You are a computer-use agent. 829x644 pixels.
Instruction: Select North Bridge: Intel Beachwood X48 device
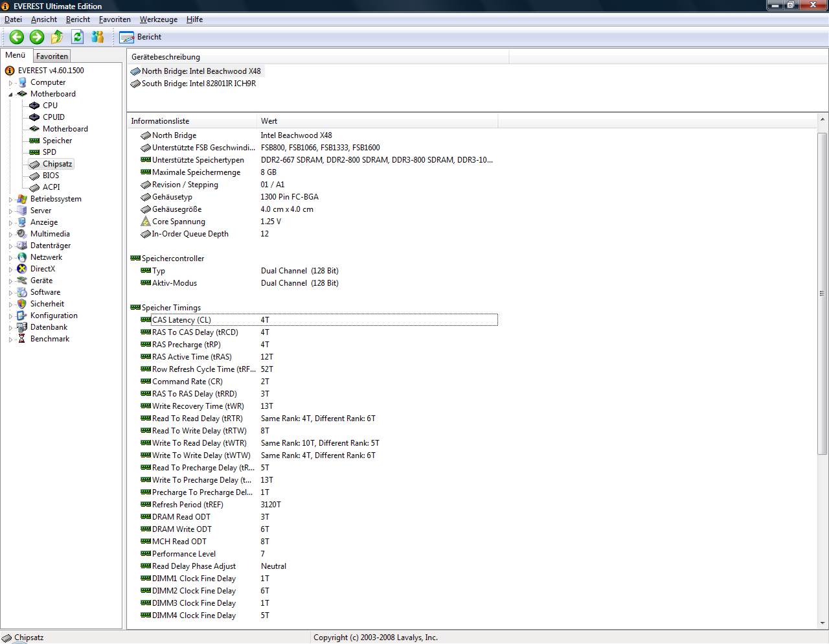196,71
